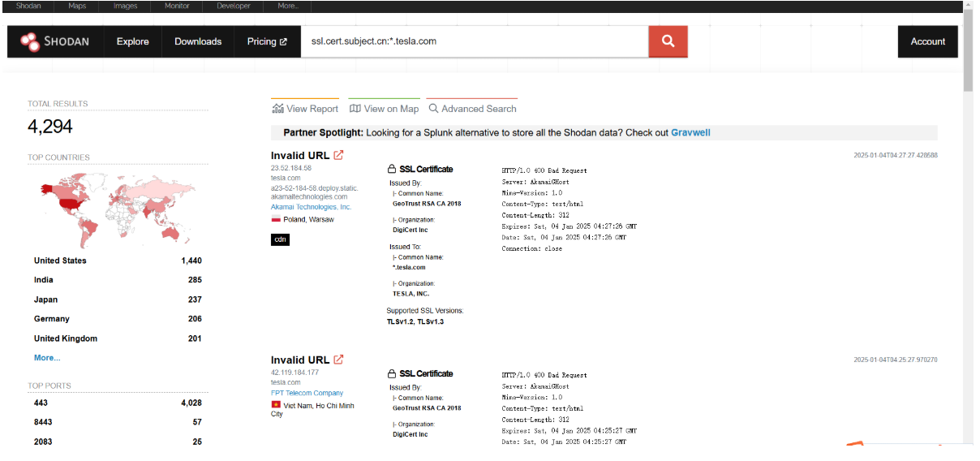Click the first SSL Certificate lock icon
Image resolution: width=980 pixels, height=461 pixels.
pyautogui.click(x=392, y=169)
